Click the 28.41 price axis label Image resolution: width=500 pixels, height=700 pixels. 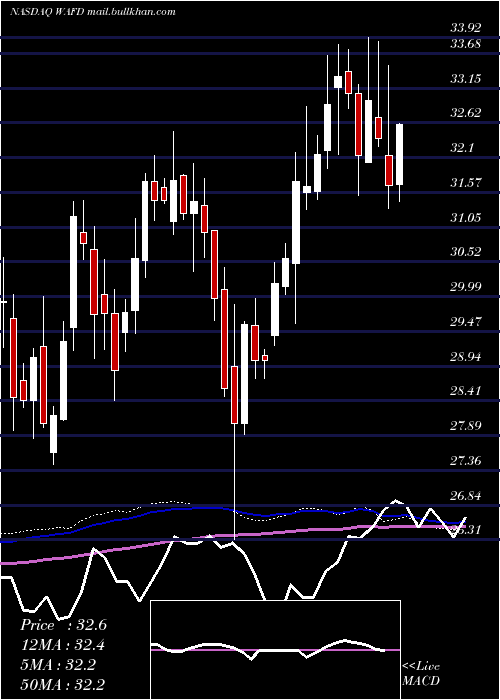pyautogui.click(x=466, y=391)
